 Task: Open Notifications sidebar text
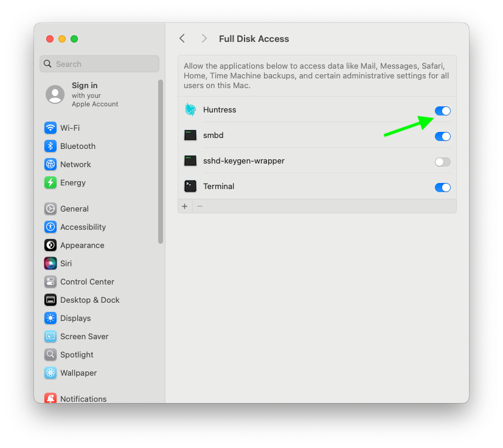[83, 399]
